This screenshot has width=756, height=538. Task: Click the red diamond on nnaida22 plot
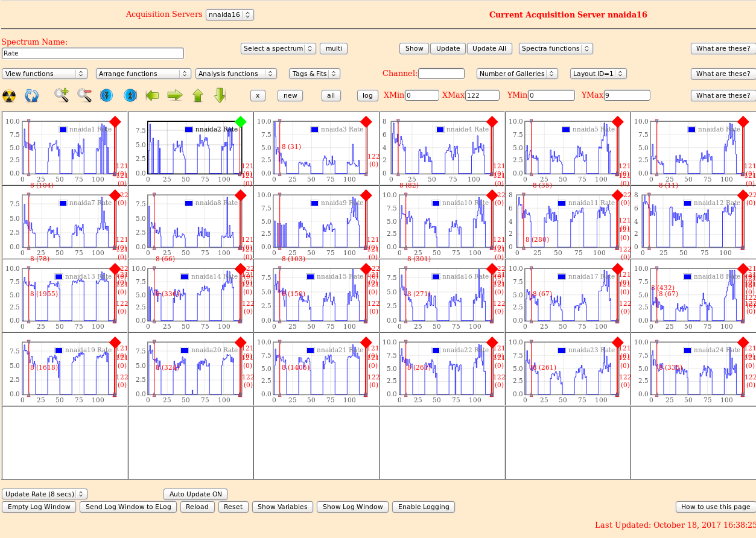pos(492,343)
